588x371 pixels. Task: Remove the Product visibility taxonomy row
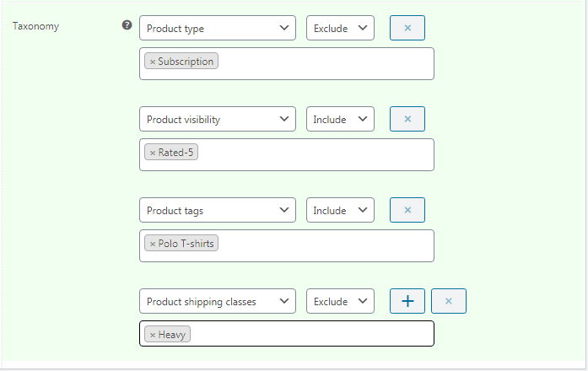pyautogui.click(x=407, y=119)
